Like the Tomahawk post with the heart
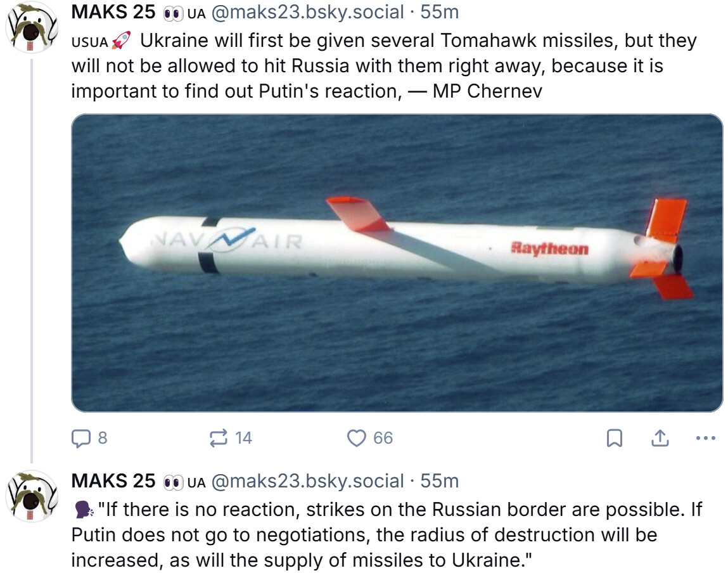728x573 pixels. (357, 438)
